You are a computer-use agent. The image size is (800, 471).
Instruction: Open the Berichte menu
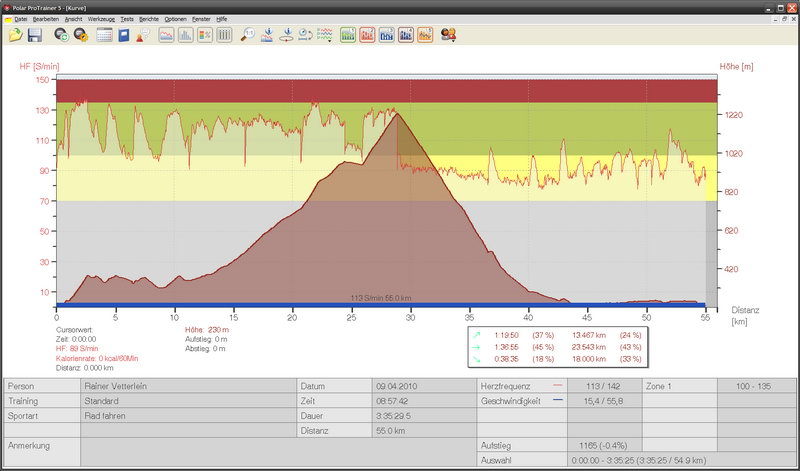pos(148,19)
